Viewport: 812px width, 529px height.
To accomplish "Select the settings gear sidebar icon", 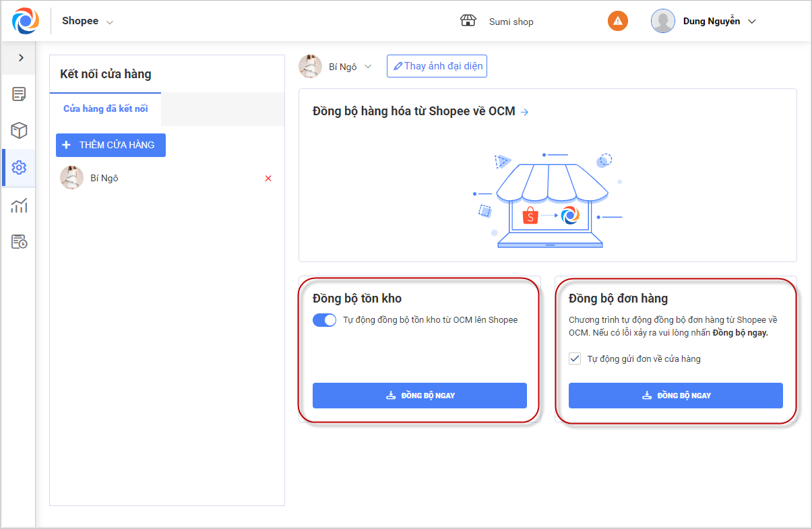I will click(19, 168).
